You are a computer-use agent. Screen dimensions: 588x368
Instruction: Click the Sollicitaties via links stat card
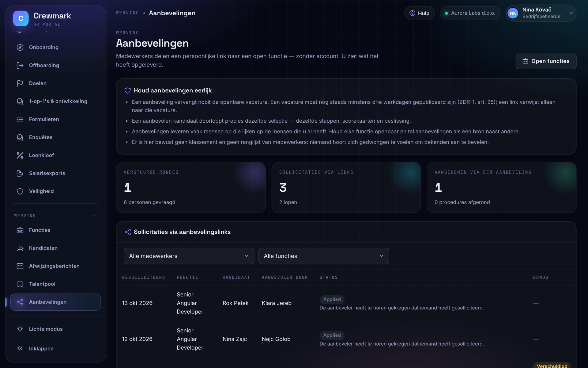pos(346,187)
